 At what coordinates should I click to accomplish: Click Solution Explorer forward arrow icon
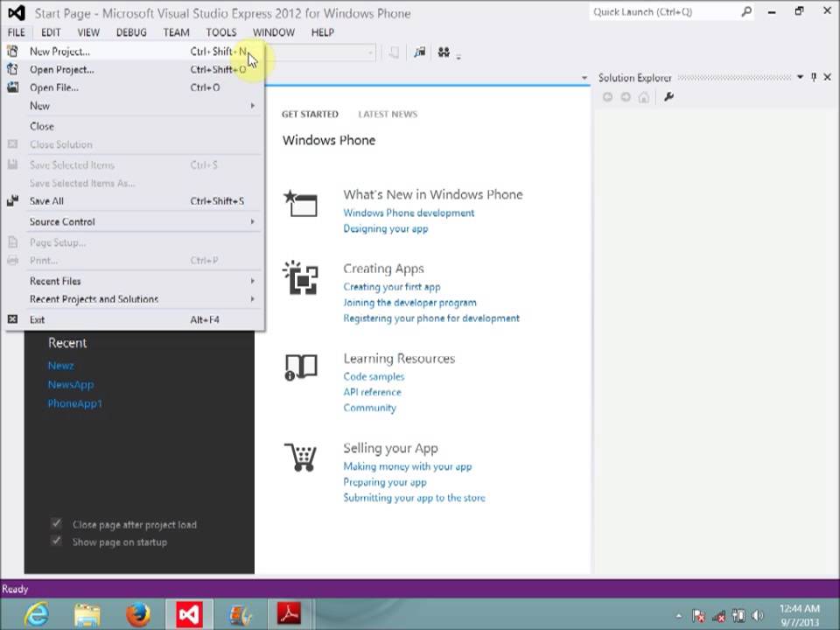626,97
